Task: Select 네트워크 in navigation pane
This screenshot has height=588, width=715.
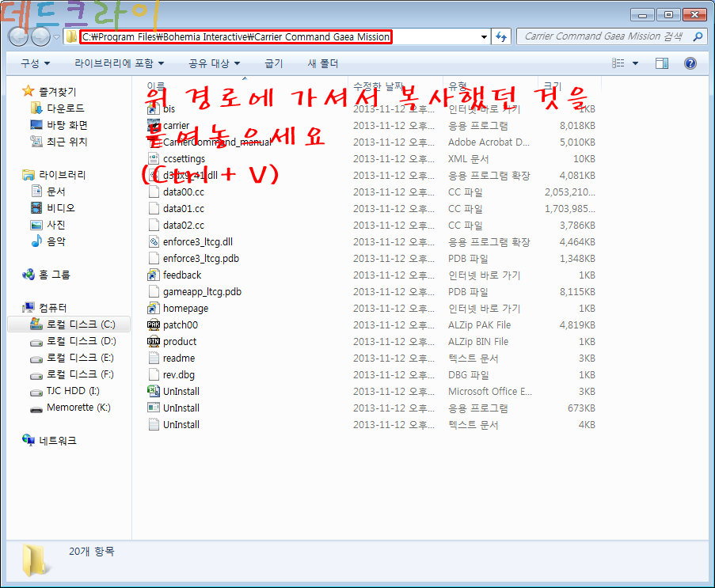Action: [57, 440]
